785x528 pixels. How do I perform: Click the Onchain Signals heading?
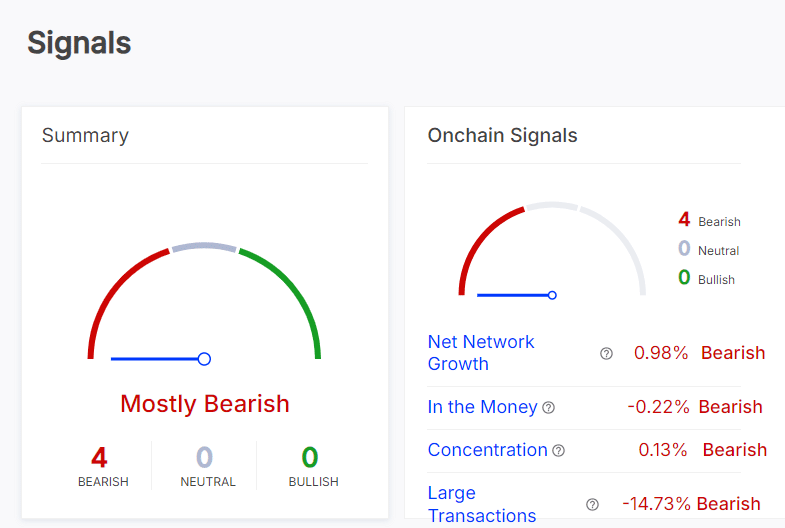pos(502,135)
